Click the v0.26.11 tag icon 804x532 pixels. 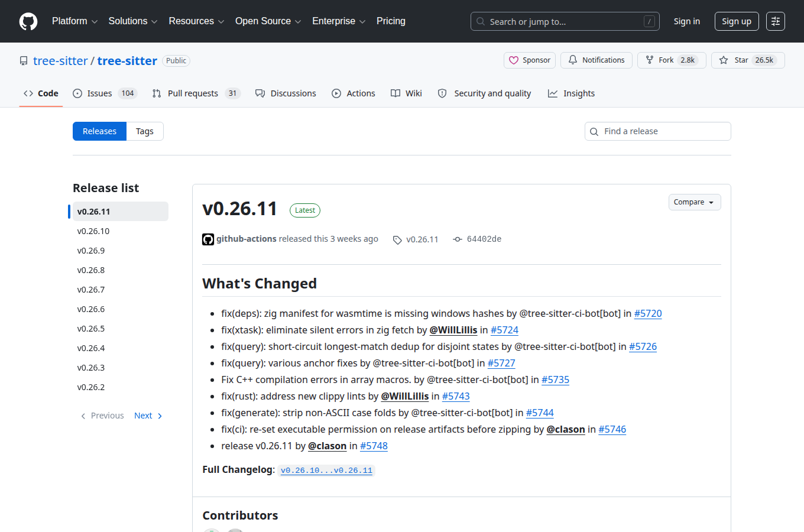point(397,240)
